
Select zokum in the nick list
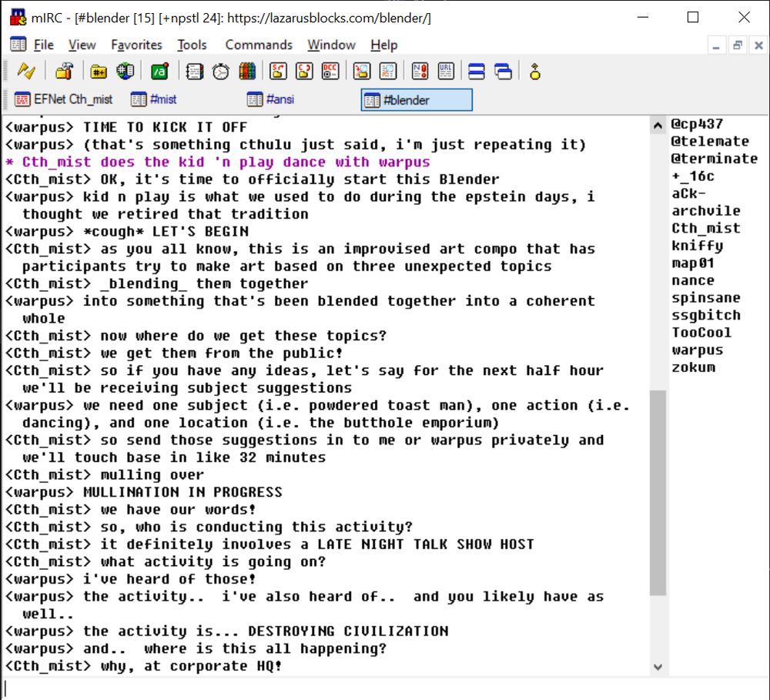(x=693, y=367)
